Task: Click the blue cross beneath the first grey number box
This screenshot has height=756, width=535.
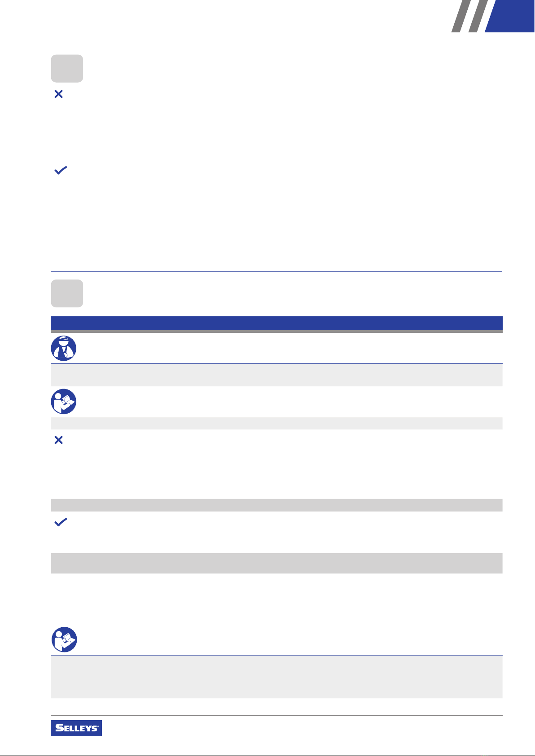Action: [x=58, y=94]
